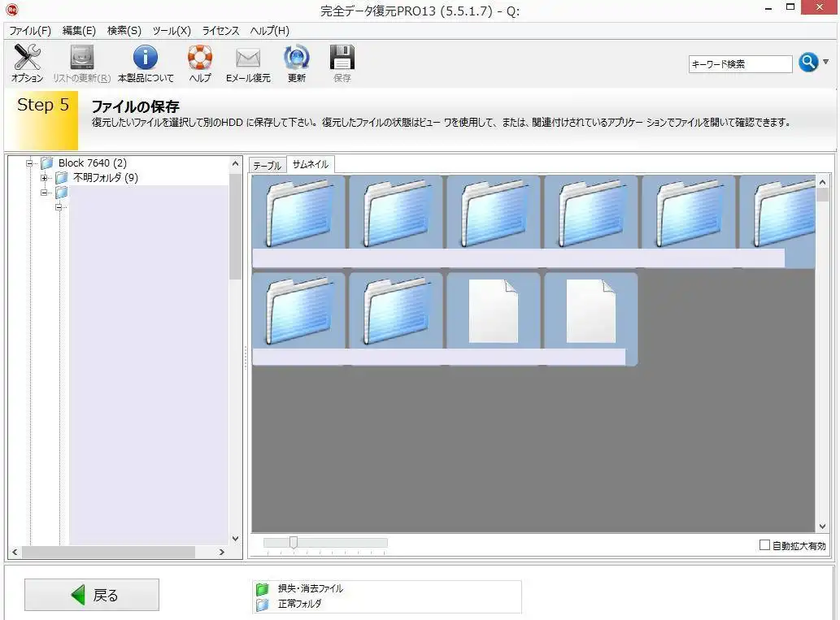The image size is (840, 620).
Task: Click the 戻る back button
Action: (x=92, y=595)
